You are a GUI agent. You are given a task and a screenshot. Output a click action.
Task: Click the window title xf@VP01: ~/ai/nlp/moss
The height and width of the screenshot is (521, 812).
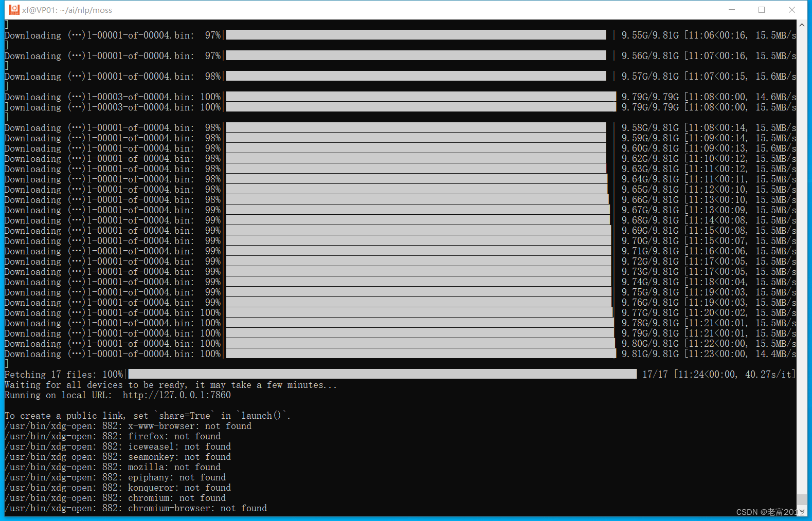[67, 10]
